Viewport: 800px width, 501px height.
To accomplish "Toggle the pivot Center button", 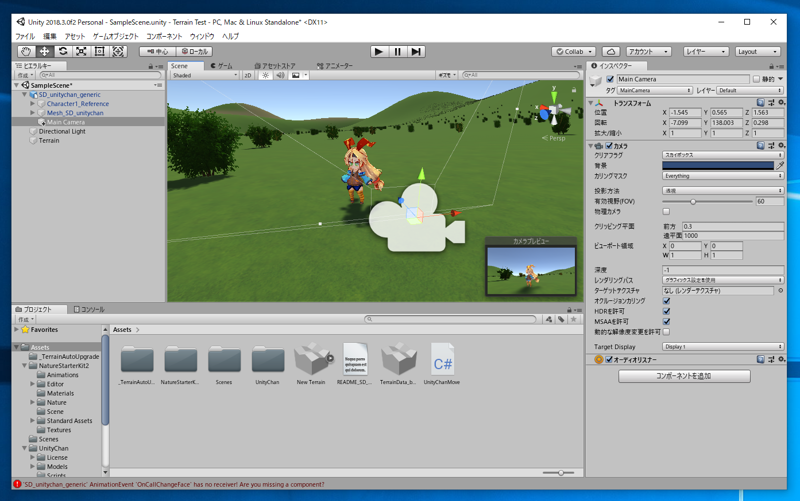I will pyautogui.click(x=158, y=52).
